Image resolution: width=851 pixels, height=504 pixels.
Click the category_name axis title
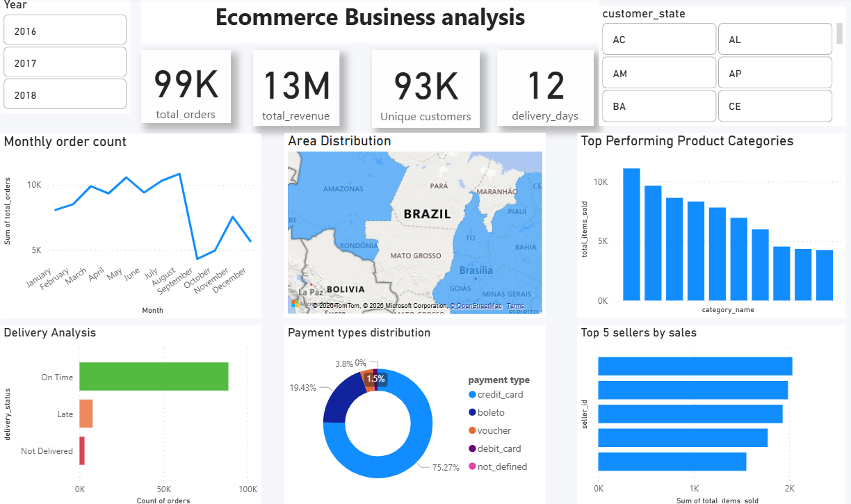[x=728, y=309]
